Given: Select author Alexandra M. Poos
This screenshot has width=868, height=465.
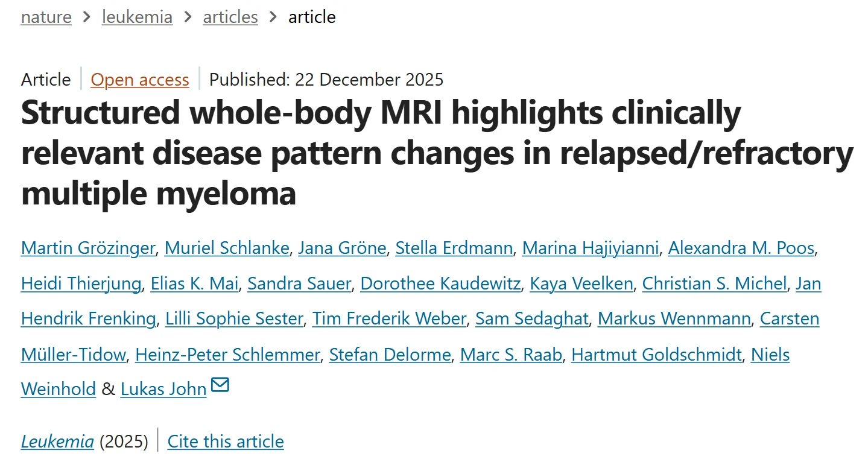Looking at the screenshot, I should coord(741,248).
